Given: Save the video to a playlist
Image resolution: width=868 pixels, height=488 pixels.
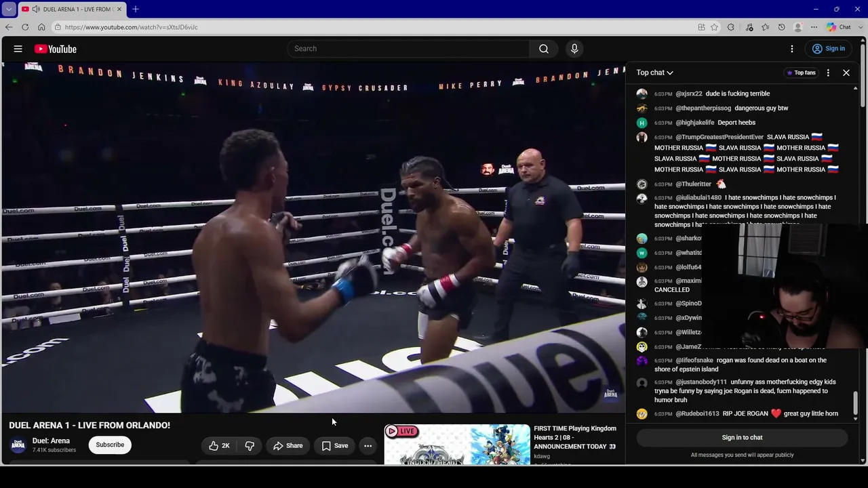Looking at the screenshot, I should coord(334,445).
